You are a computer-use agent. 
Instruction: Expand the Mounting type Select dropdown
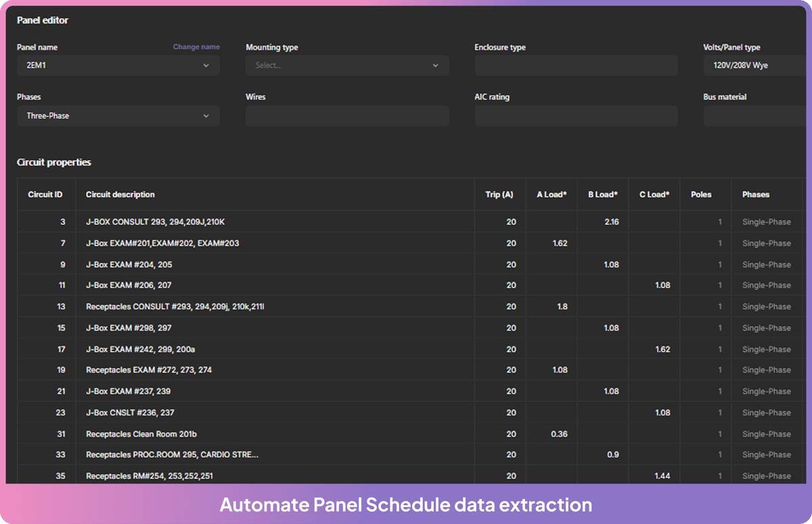click(x=346, y=66)
